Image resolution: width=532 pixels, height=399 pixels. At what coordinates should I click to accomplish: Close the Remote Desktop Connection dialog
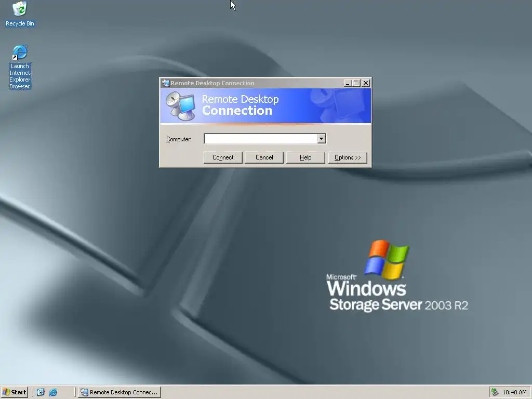pos(365,83)
